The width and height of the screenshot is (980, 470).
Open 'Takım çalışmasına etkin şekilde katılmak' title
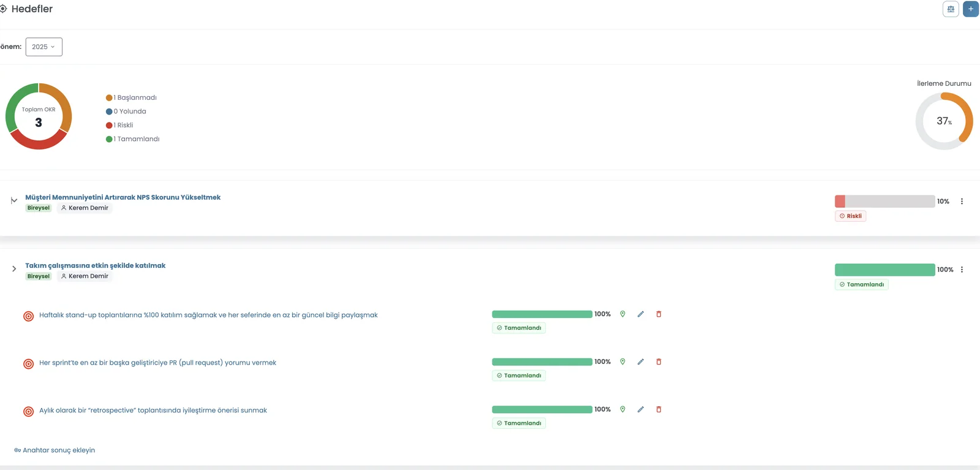95,266
